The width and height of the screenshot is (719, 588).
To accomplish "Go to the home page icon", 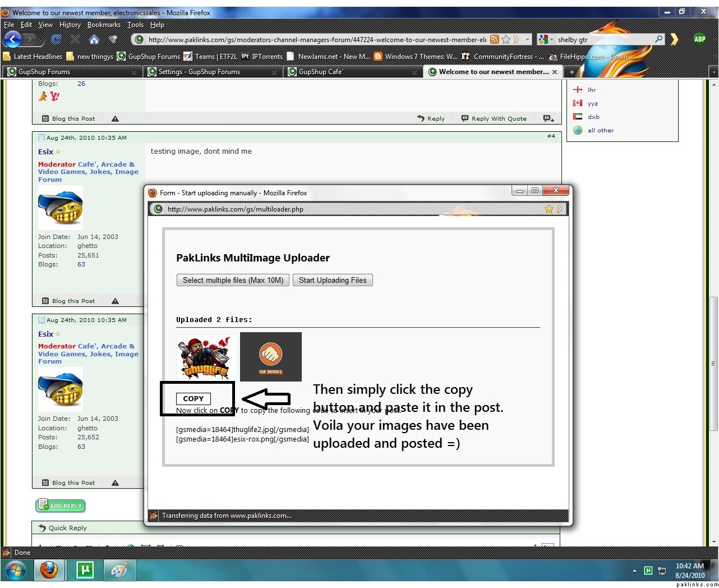I will click(x=94, y=39).
